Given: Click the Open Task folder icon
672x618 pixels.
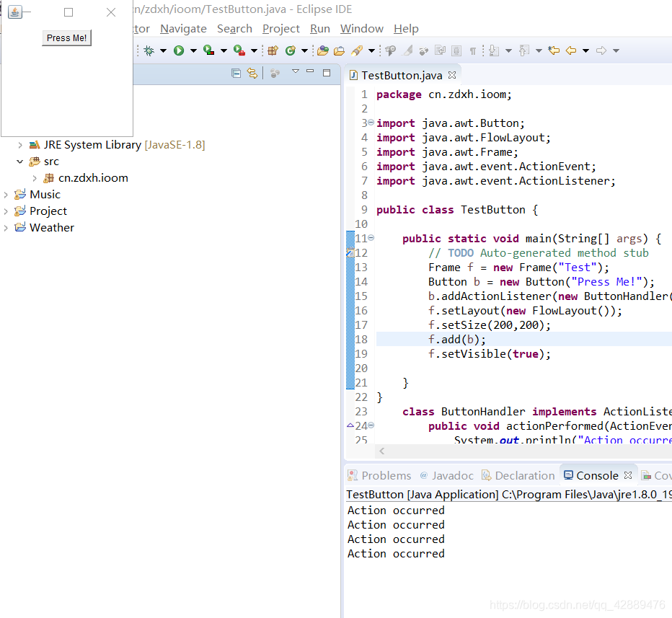Looking at the screenshot, I should pos(339,50).
